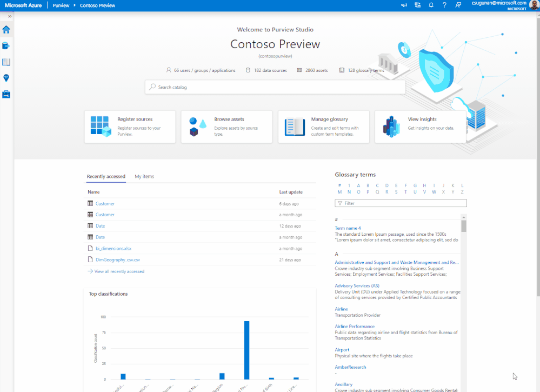Expand the left navigation sidebar
The width and height of the screenshot is (540, 392).
click(x=10, y=16)
